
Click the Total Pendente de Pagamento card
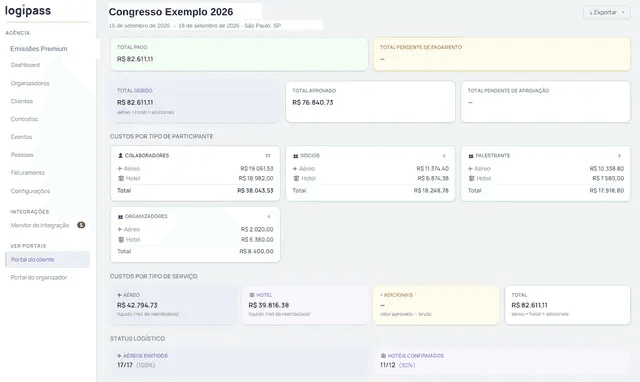point(502,55)
